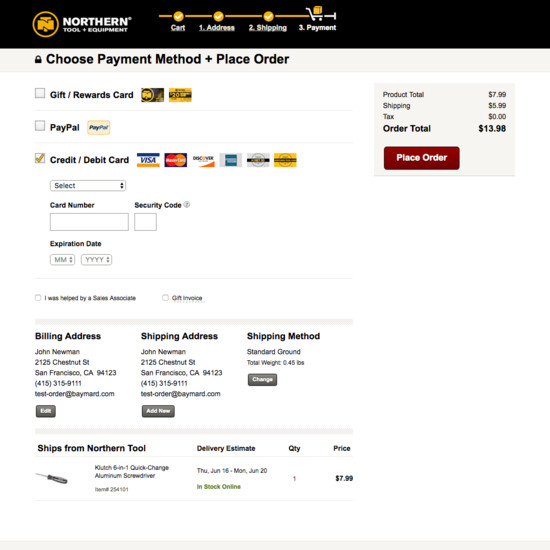Viewport: 550px width, 550px height.
Task: Click the Northern Tool logo icon
Action: 45,24
